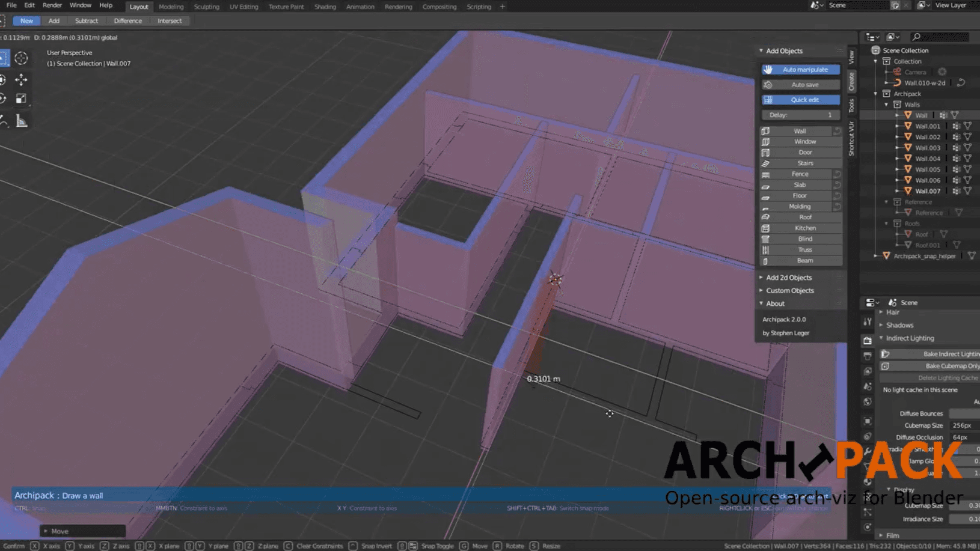Click Bake Cubemap Only button

[930, 366]
